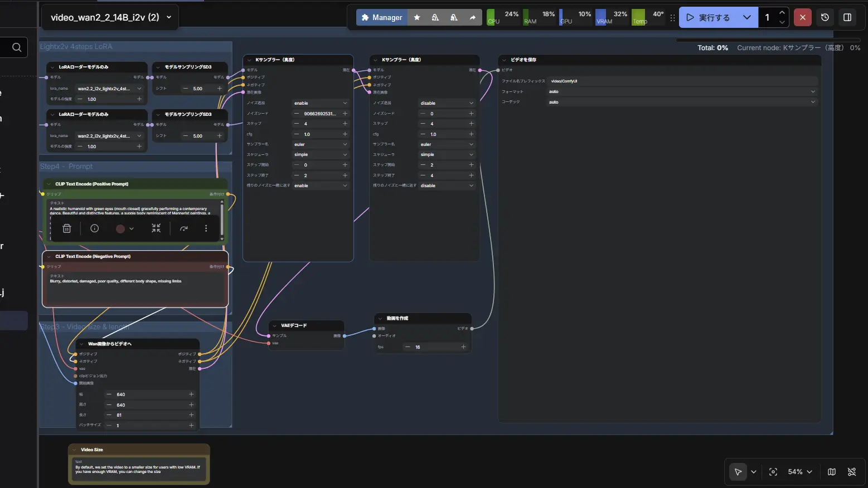
Task: Collapse selected node via toolbar icon
Action: 156,228
